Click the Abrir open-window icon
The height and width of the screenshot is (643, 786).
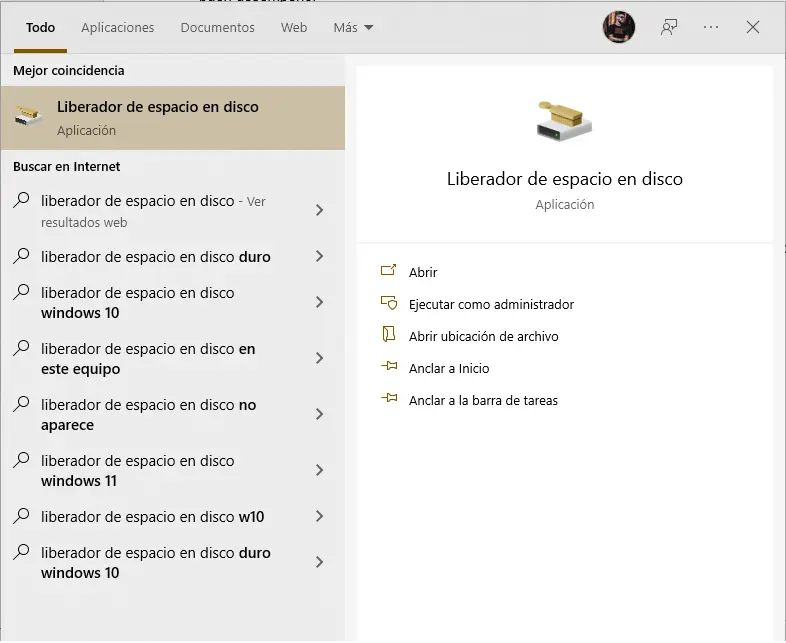388,271
